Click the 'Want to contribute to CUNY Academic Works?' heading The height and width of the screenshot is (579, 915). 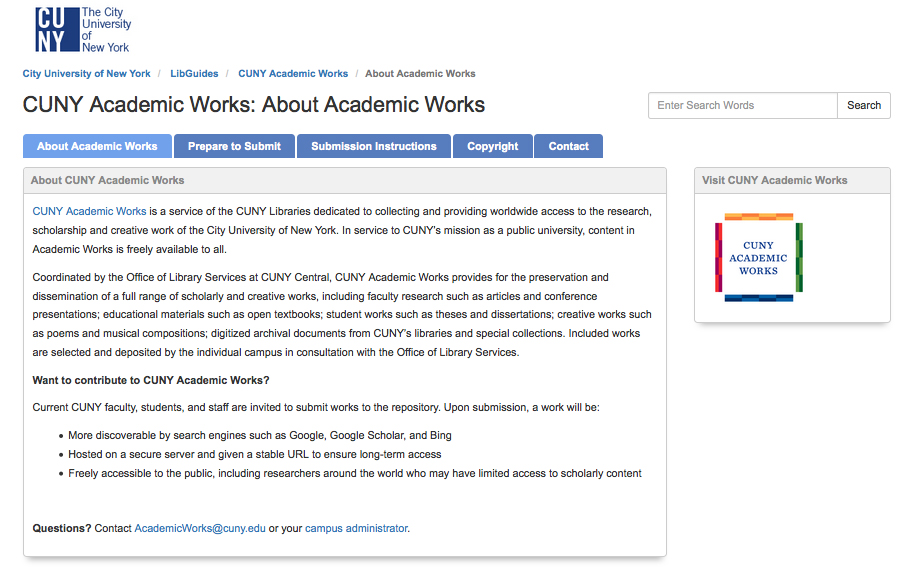(151, 381)
